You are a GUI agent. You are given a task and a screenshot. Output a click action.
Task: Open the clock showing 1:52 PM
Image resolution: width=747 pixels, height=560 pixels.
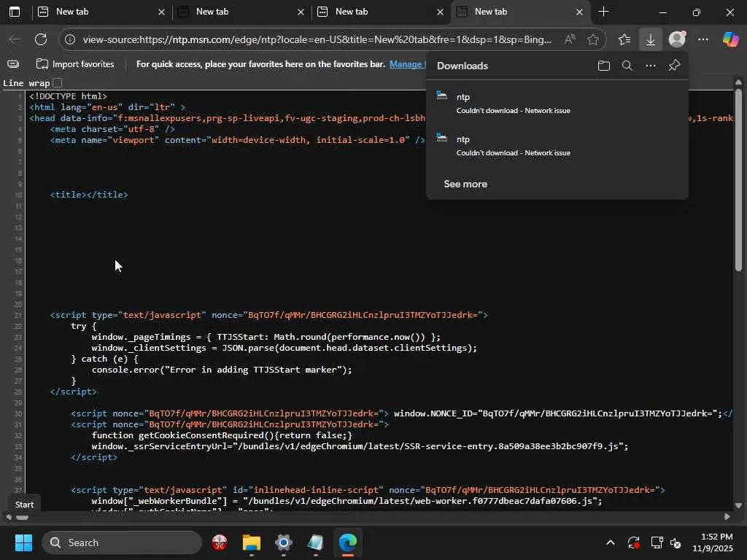[x=713, y=542]
